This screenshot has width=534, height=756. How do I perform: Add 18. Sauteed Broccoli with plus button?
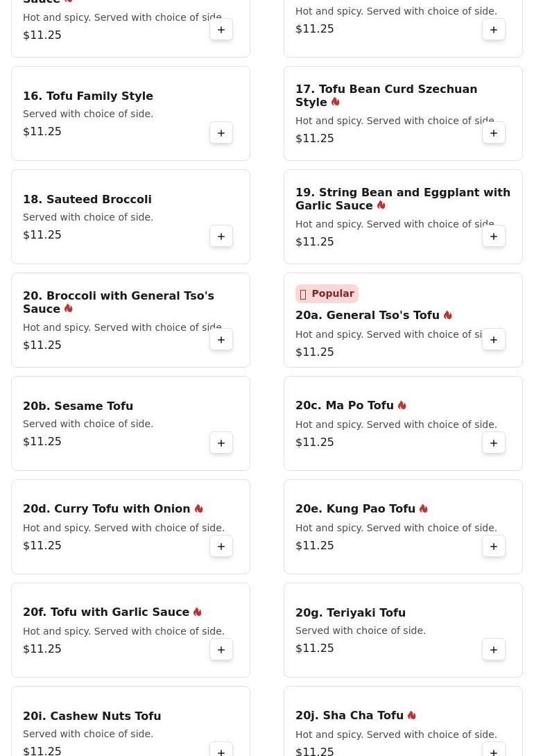(221, 237)
